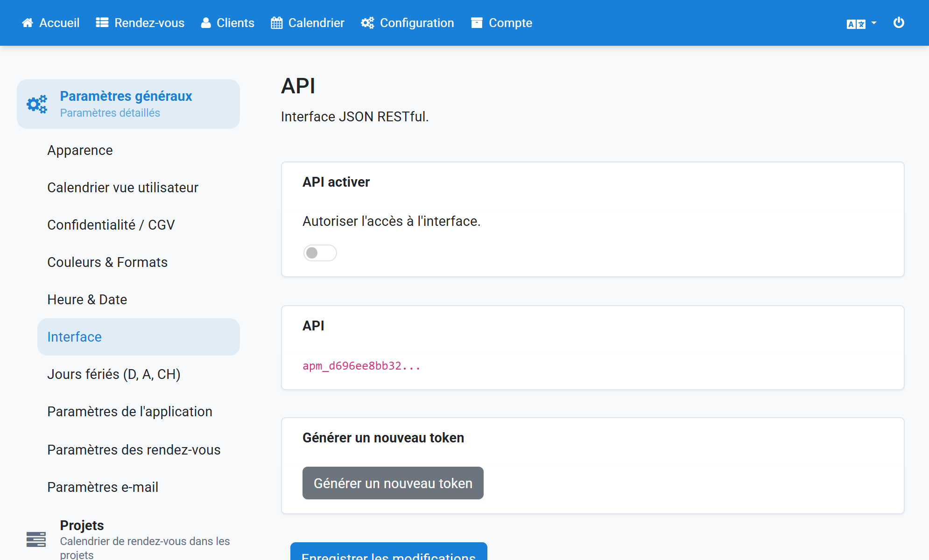The width and height of the screenshot is (929, 560).
Task: Click the Calendrier calendar icon
Action: pyautogui.click(x=276, y=23)
